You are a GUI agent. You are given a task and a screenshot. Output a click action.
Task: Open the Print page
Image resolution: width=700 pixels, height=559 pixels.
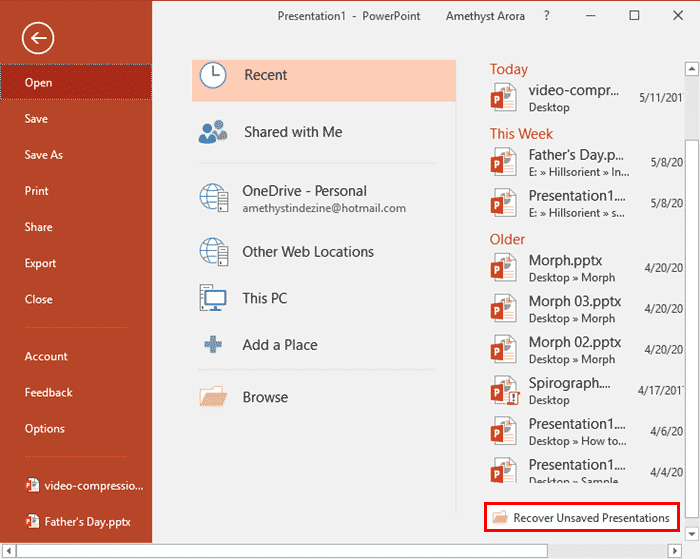point(76,191)
